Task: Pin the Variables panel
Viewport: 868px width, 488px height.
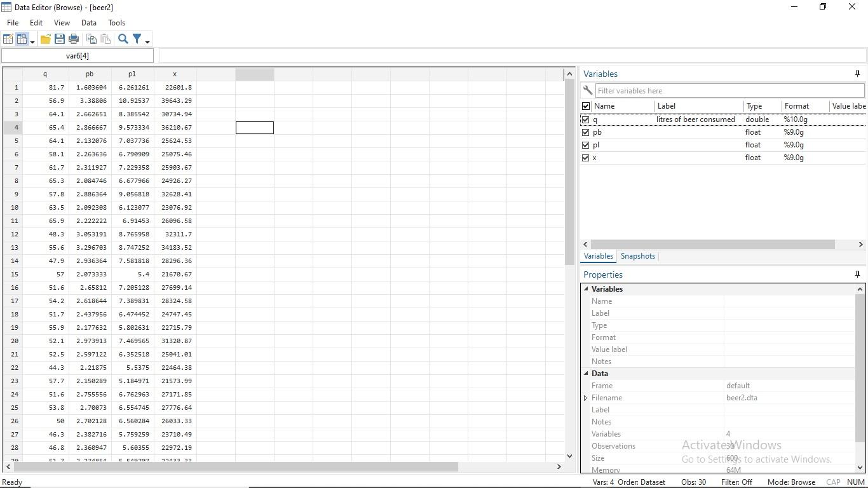Action: pyautogui.click(x=857, y=73)
